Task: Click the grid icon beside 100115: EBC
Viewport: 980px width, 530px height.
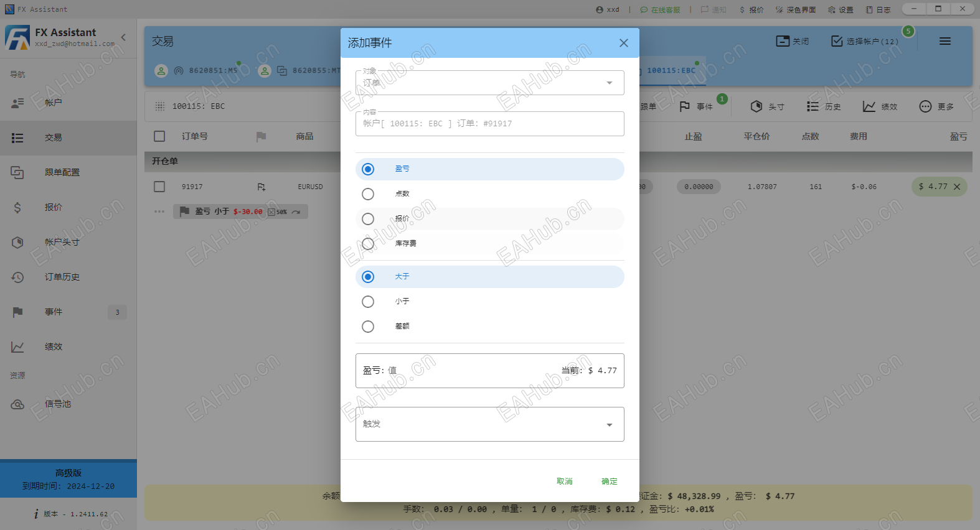Action: click(160, 106)
